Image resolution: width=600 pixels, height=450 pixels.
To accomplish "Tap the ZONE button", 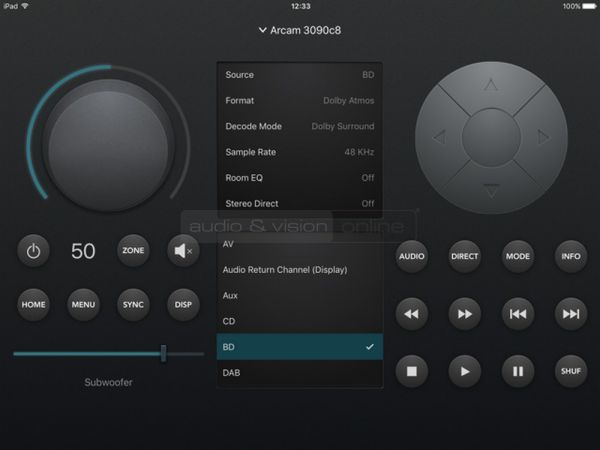I will (134, 251).
